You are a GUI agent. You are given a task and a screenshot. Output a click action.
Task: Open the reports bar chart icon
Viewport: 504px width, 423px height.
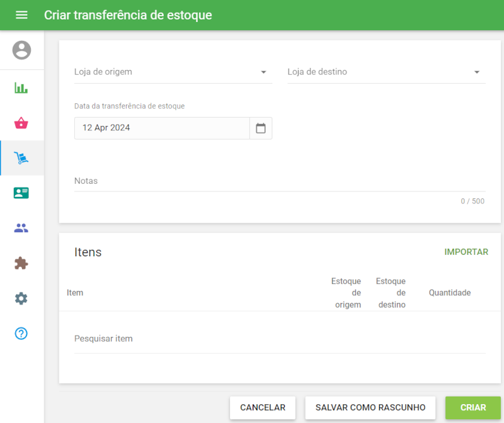click(21, 87)
